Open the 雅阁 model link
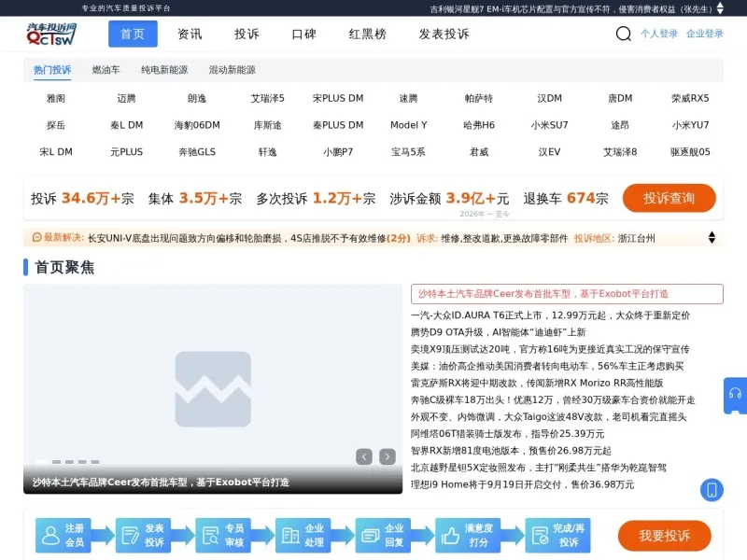The width and height of the screenshot is (747, 560). click(x=56, y=99)
